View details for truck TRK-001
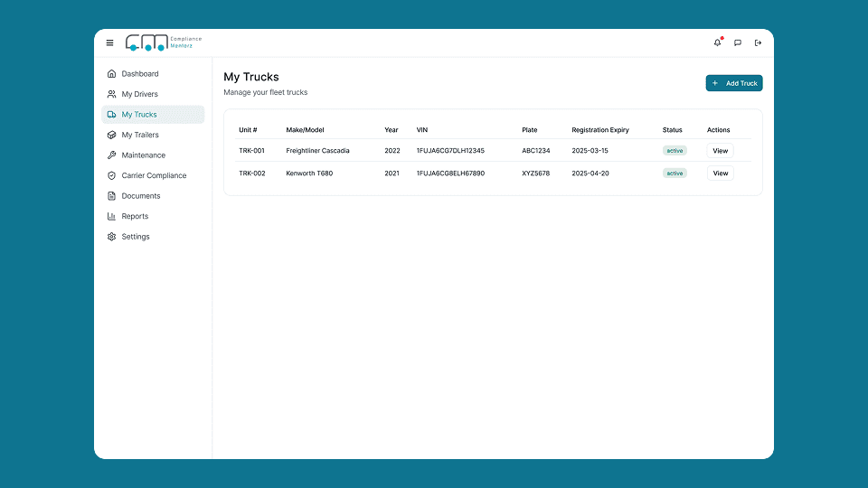Image resolution: width=868 pixels, height=488 pixels. pyautogui.click(x=720, y=151)
